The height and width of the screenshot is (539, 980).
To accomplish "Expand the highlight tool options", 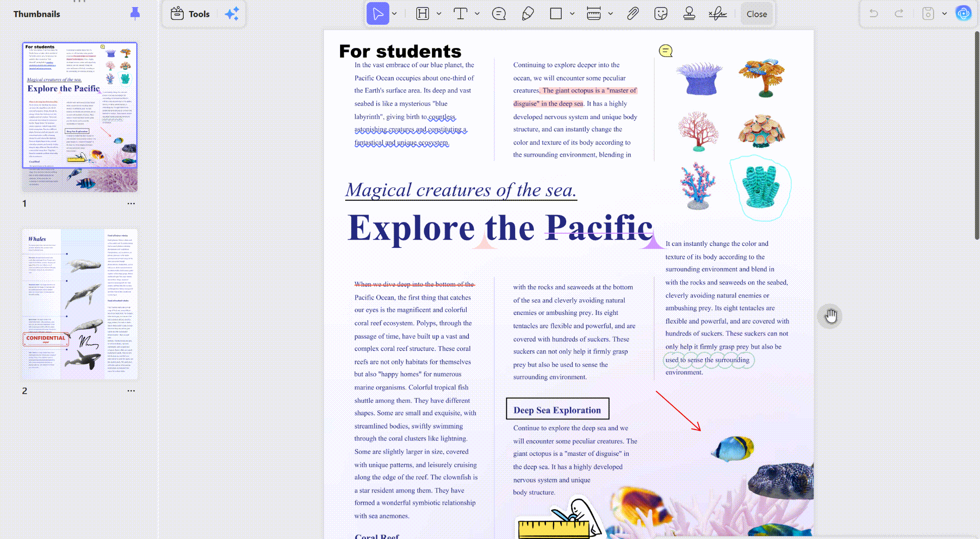I will point(439,14).
